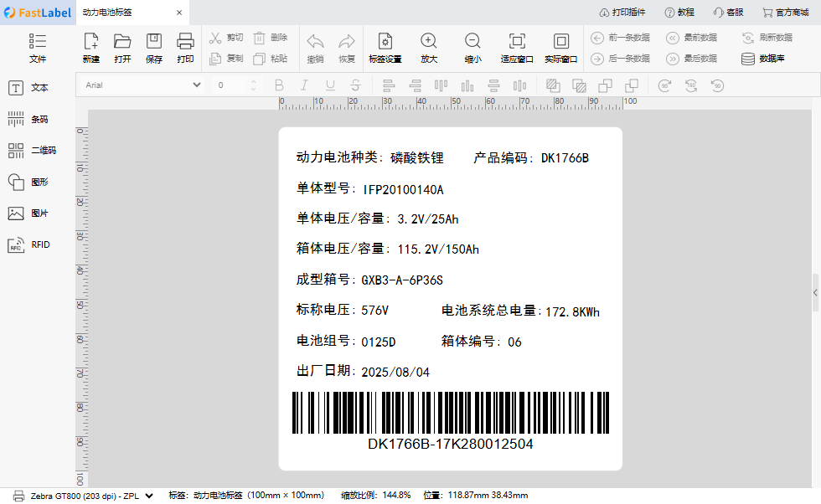Toggle underline formatting
The image size is (821, 504).
(x=330, y=85)
